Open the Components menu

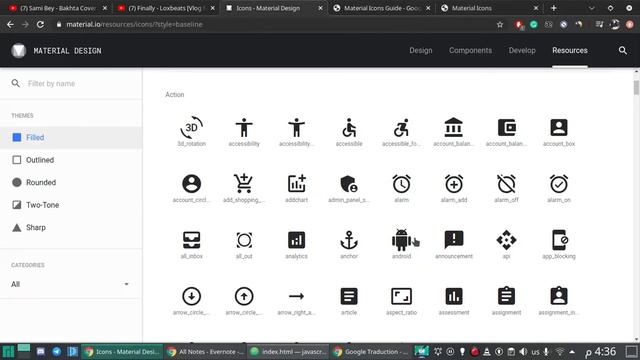470,50
